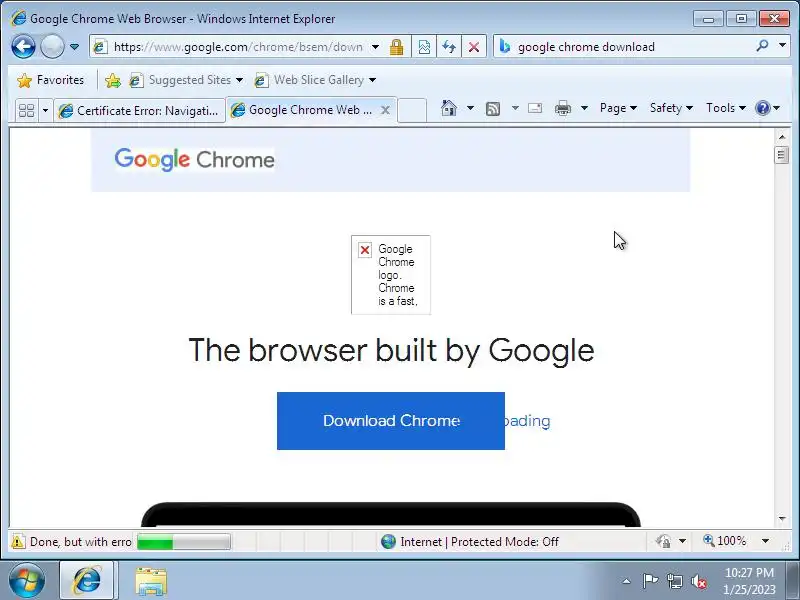
Task: Click the green page loading progress bar
Action: point(184,541)
